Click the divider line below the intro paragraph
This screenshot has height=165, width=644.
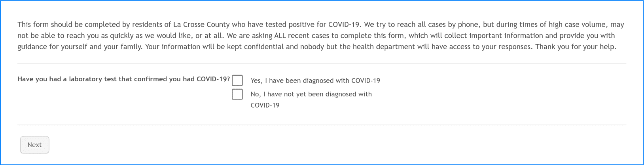[x=322, y=63]
